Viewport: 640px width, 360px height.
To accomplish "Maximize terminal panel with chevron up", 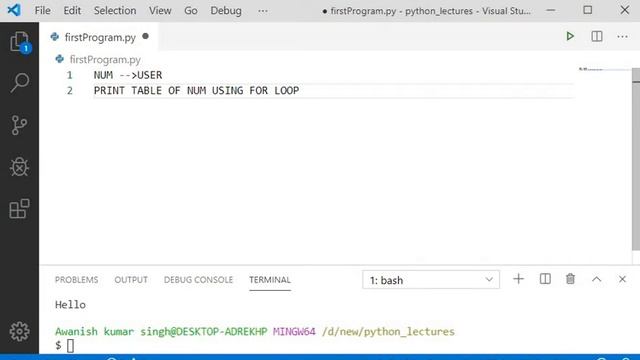I will [596, 279].
